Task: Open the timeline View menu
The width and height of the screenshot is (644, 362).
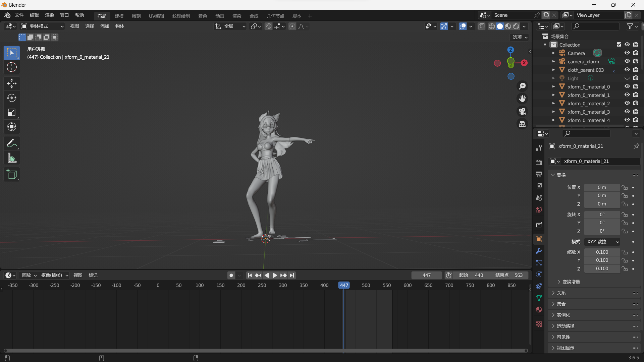Action: point(78,276)
